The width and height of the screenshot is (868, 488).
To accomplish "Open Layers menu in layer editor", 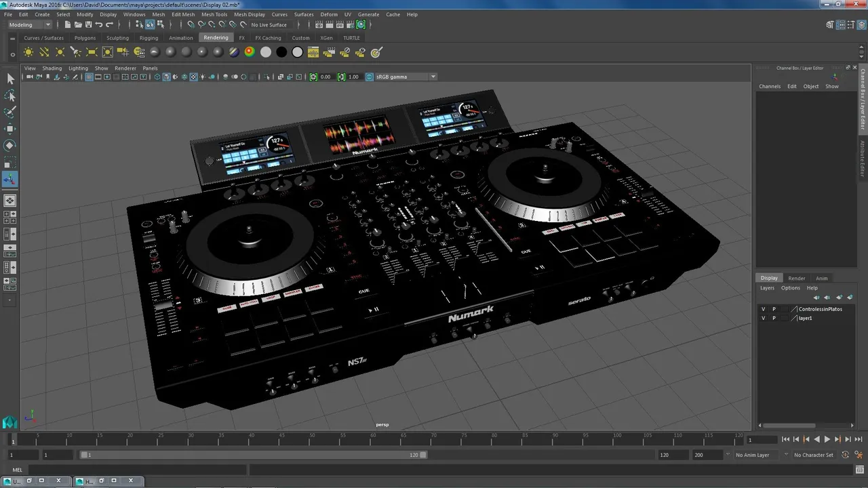I will tap(767, 288).
